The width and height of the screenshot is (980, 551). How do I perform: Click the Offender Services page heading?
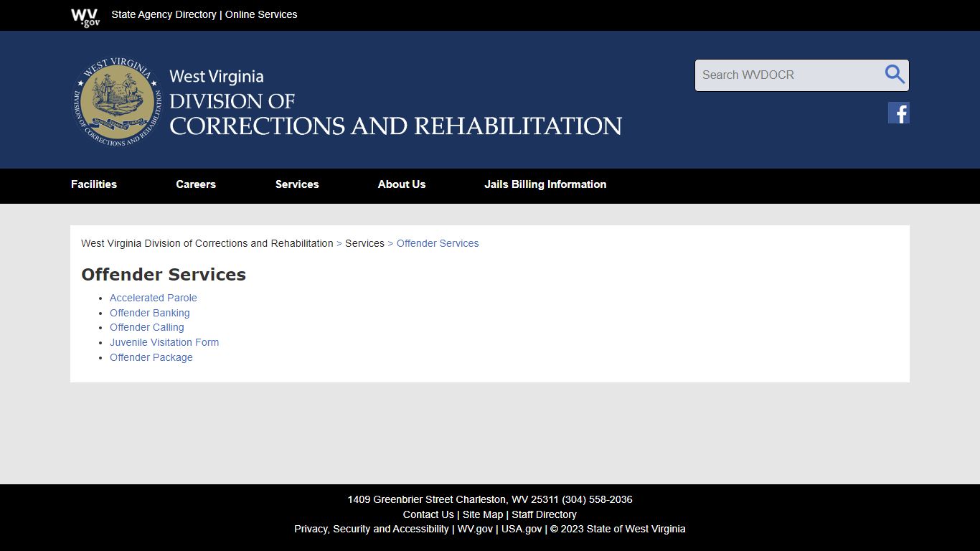[164, 275]
